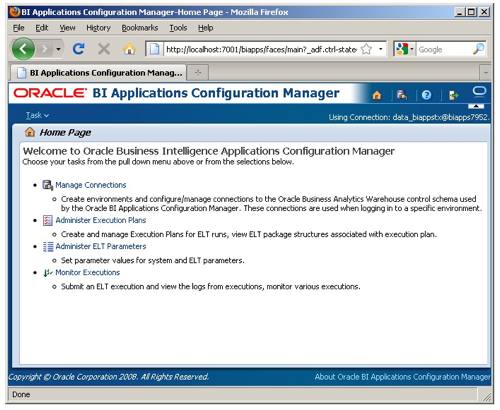Open the Help menu
This screenshot has height=410, width=500.
coord(205,28)
